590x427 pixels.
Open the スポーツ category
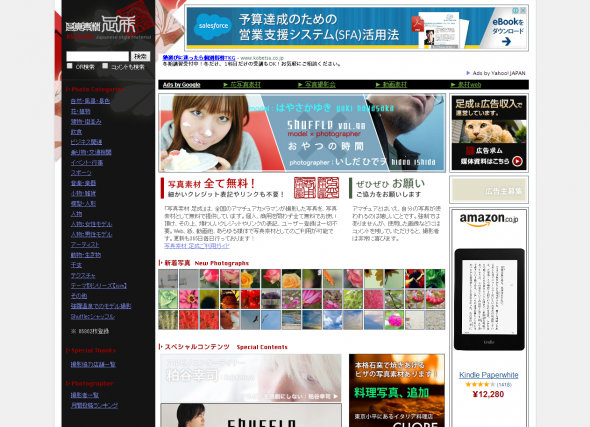[x=81, y=173]
